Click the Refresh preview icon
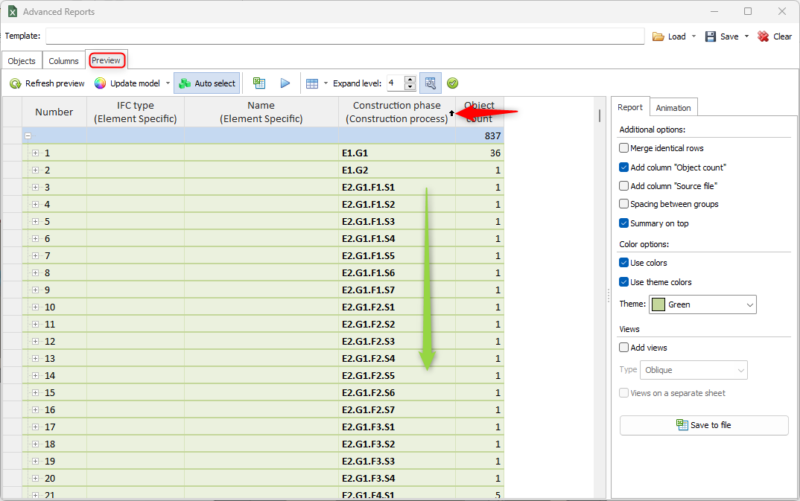Screen dimensions: 800x501 point(15,83)
